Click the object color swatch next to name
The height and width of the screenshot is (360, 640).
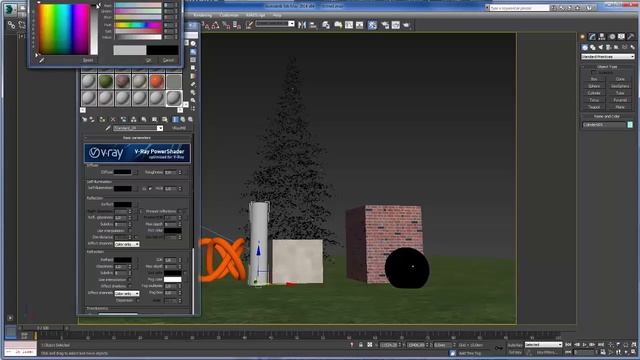(x=630, y=125)
